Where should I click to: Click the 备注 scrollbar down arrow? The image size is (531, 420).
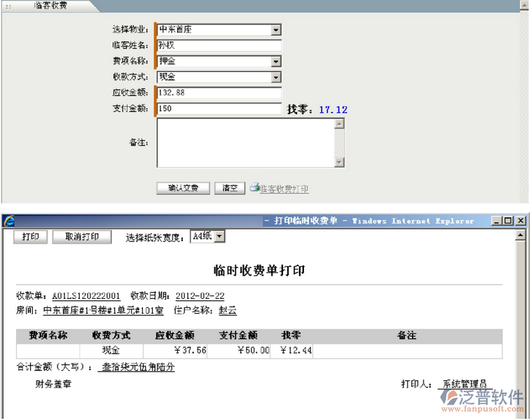pyautogui.click(x=340, y=162)
